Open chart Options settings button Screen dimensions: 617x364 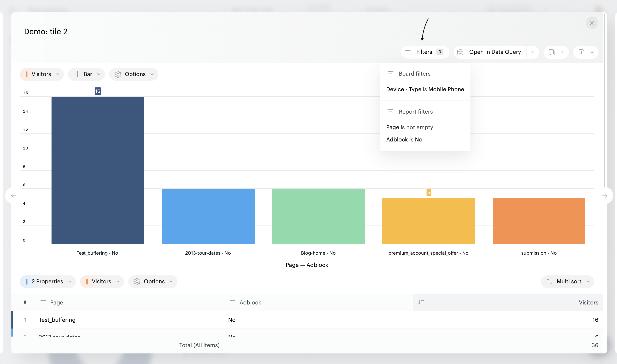(134, 74)
